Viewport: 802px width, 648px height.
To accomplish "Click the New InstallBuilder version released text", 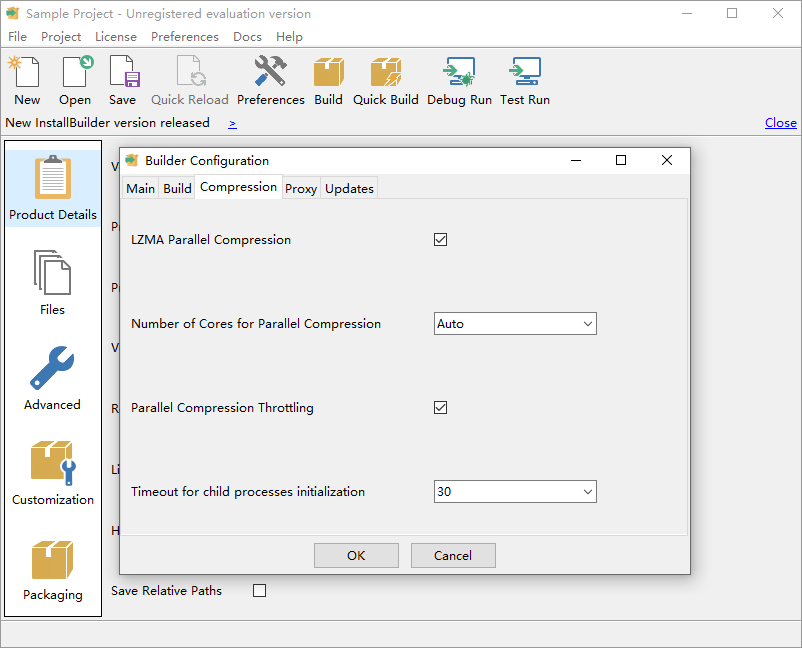I will (107, 123).
